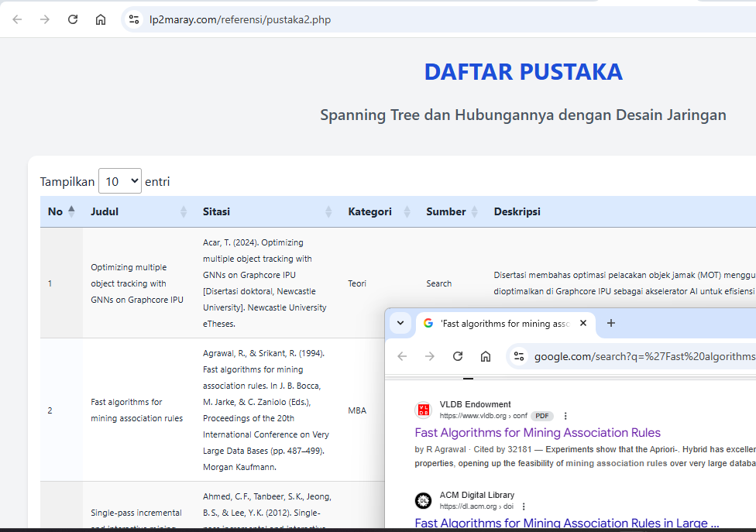Close the 'Fast algorithms' Google tab

click(583, 323)
